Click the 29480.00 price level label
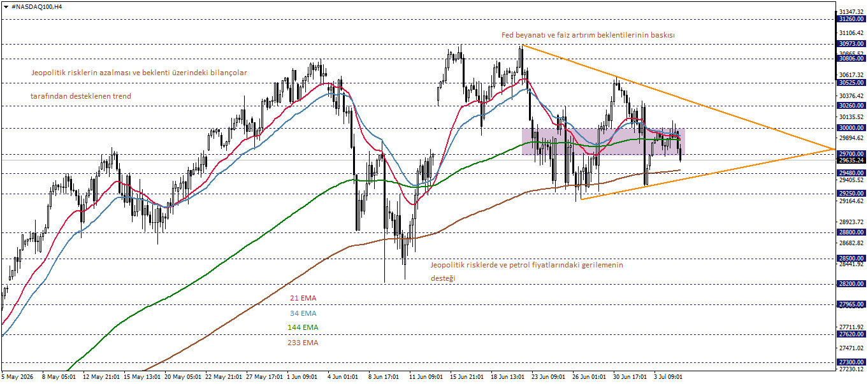868x384 pixels. pos(852,173)
